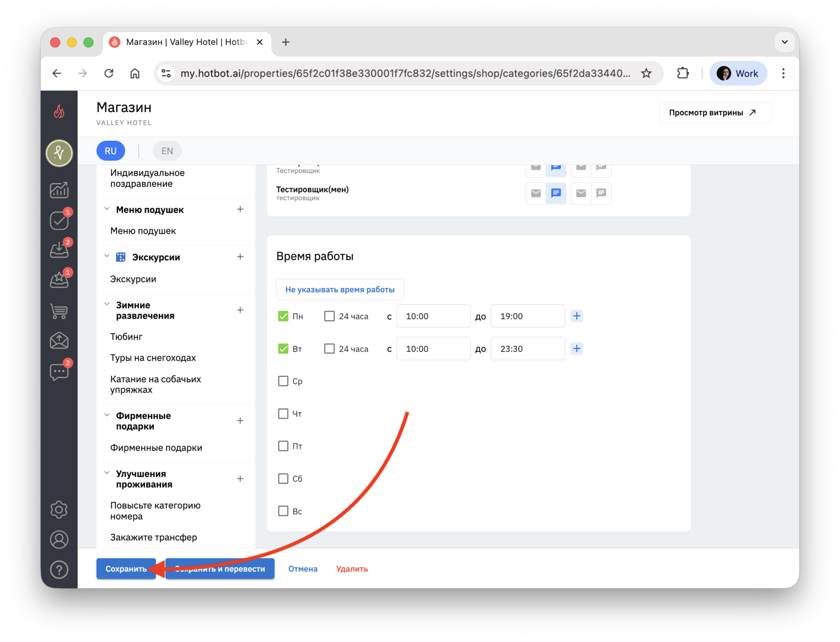Image resolution: width=840 pixels, height=642 pixels.
Task: Click the Hotbot flame logo
Action: [x=59, y=111]
